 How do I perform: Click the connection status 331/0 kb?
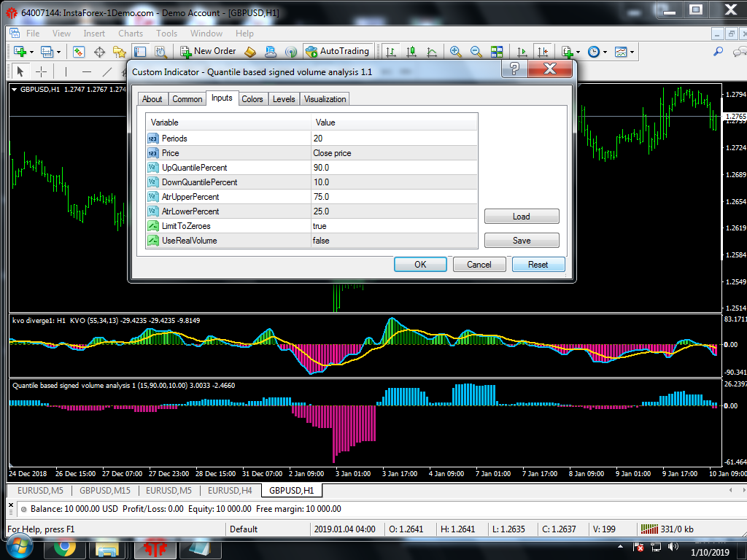tap(667, 529)
